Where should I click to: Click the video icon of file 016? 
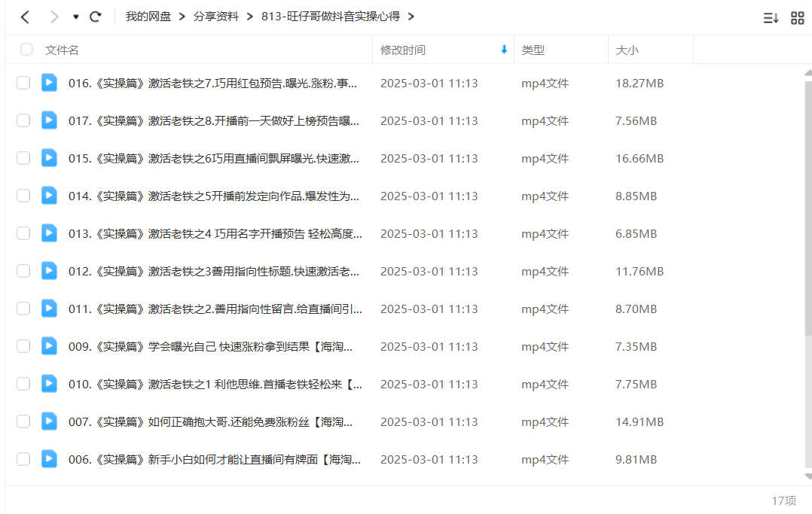49,82
